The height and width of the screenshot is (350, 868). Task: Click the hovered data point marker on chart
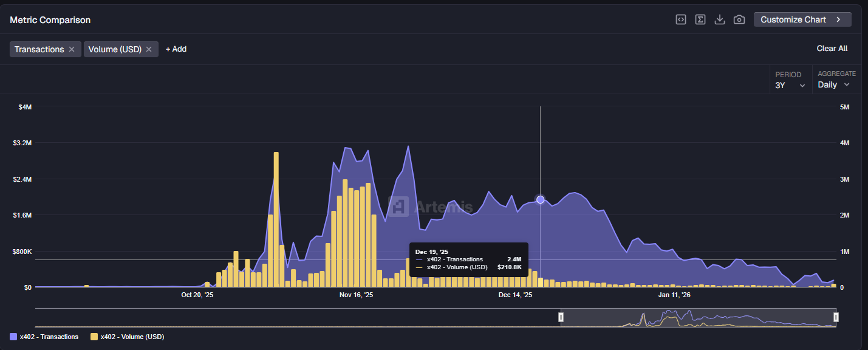click(539, 199)
